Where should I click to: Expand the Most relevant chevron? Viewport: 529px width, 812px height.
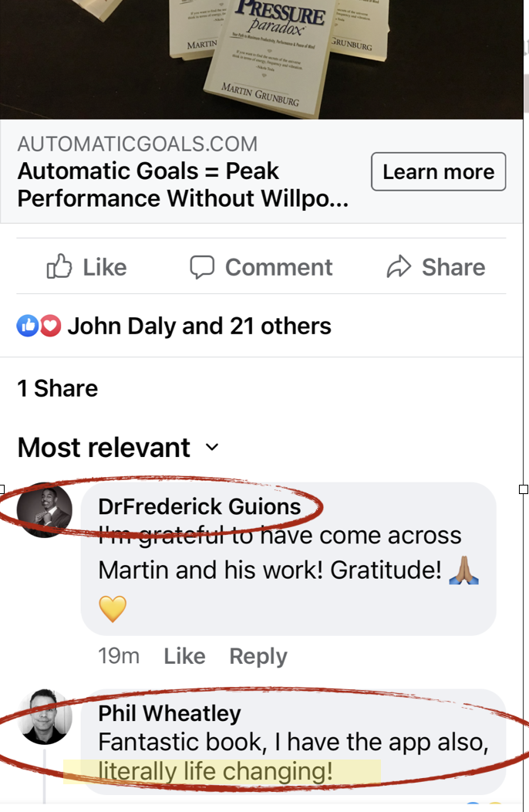point(212,447)
